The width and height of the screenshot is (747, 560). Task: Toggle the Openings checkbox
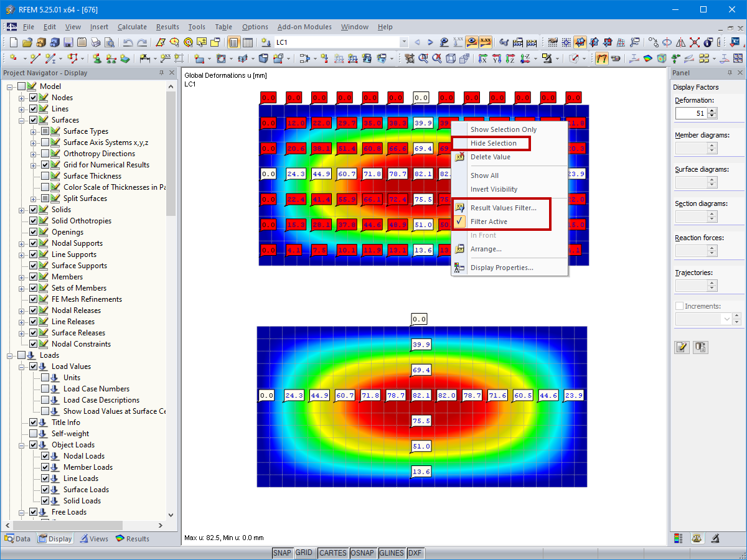pos(34,232)
